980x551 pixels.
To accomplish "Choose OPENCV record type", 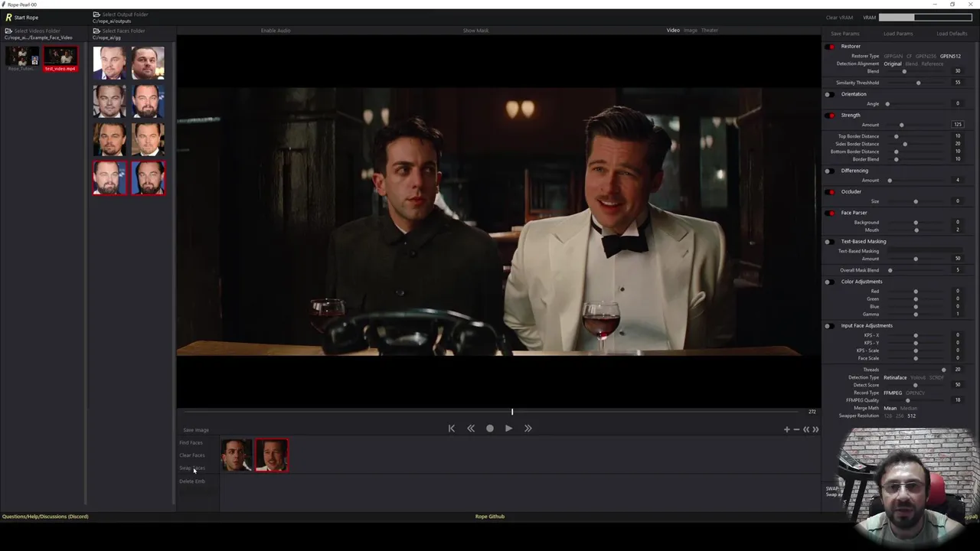I will pos(916,393).
